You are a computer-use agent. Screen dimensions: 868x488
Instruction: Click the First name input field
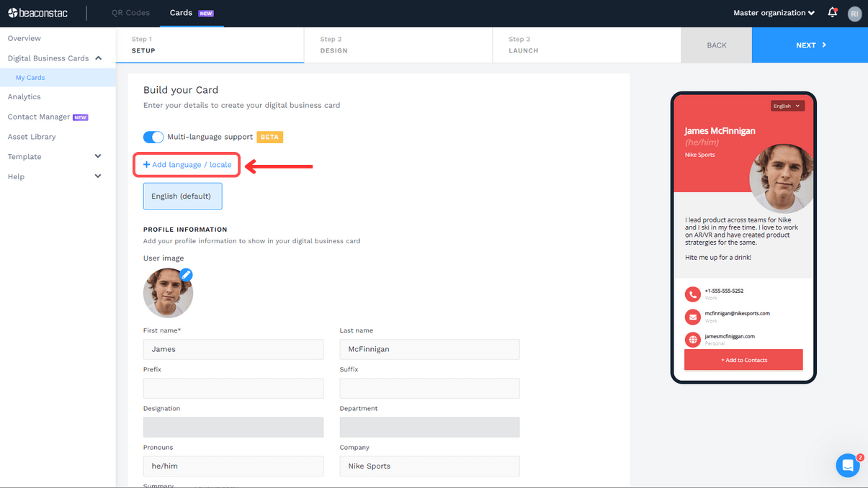(233, 349)
